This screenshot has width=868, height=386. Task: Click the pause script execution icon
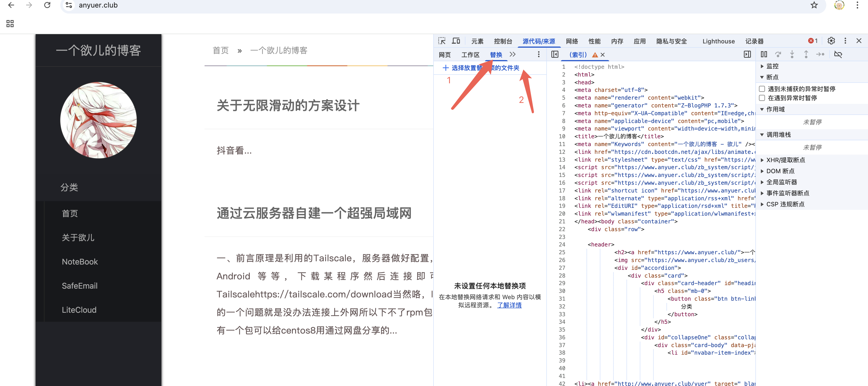click(764, 54)
